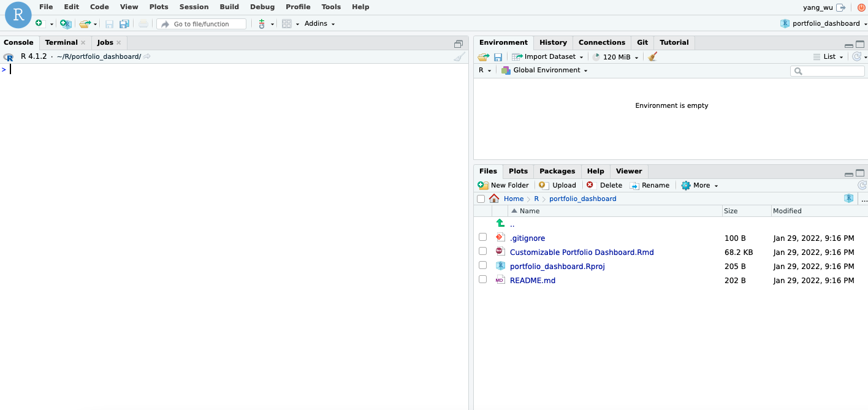This screenshot has height=410, width=868.
Task: Click the Environment search box
Action: point(828,71)
